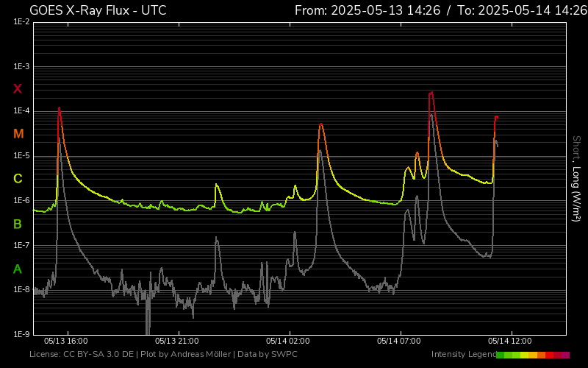This screenshot has height=368, width=588.
Task: Click the yellow C flare class label
Action: (x=18, y=179)
